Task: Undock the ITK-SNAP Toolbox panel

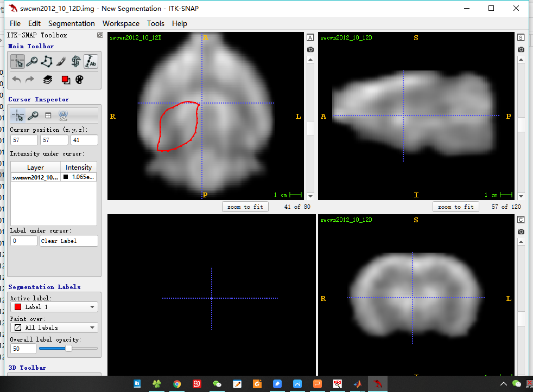Action: pos(100,35)
